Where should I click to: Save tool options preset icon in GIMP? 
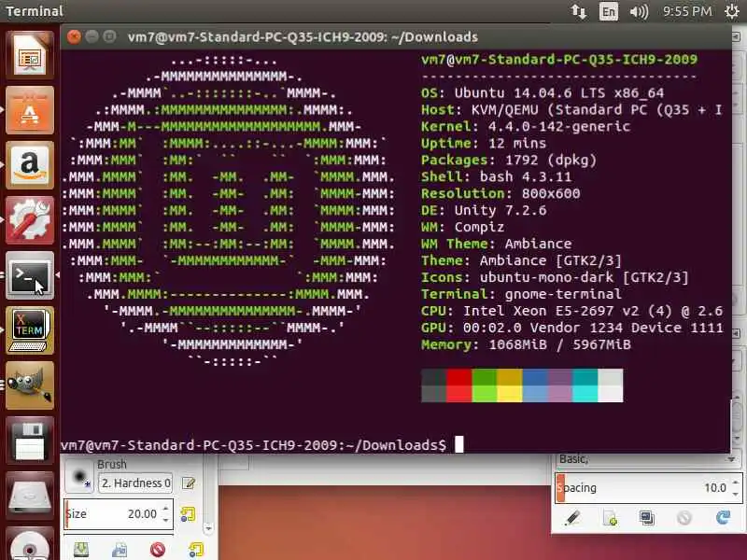[81, 550]
